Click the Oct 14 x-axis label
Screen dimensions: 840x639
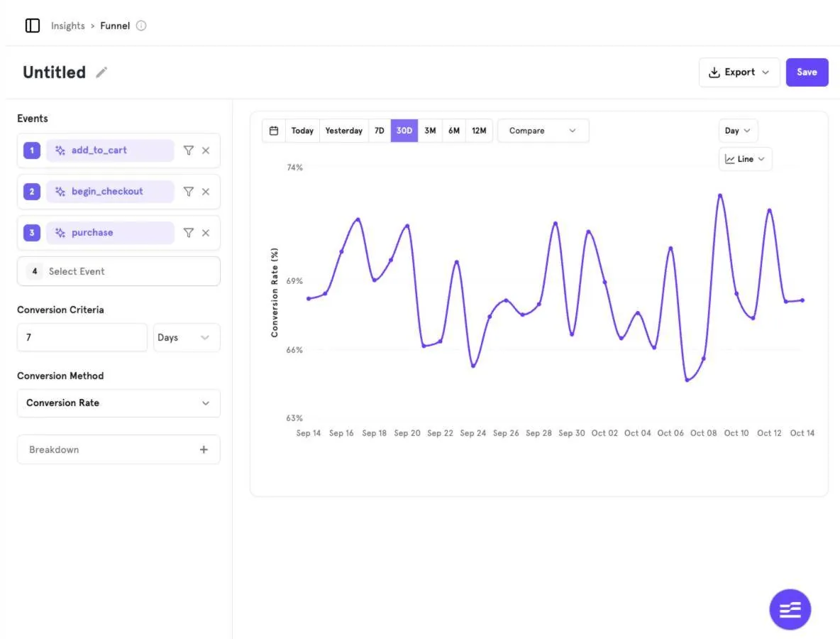[802, 433]
